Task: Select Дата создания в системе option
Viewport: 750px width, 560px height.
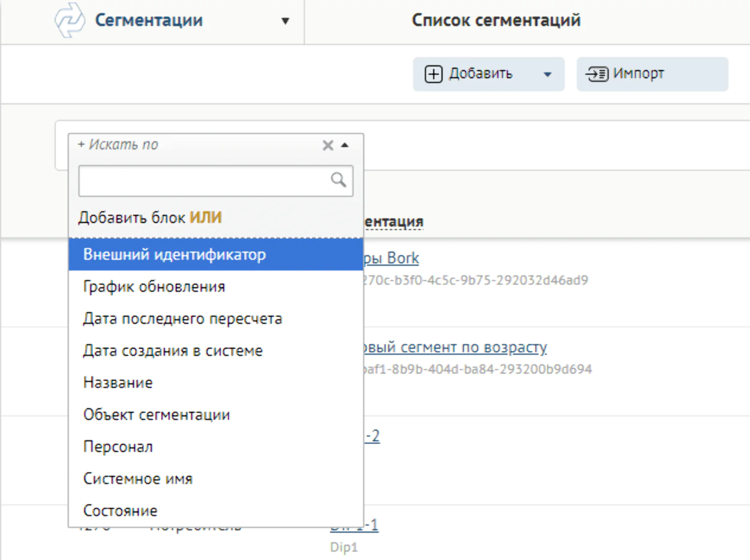Action: (216, 350)
